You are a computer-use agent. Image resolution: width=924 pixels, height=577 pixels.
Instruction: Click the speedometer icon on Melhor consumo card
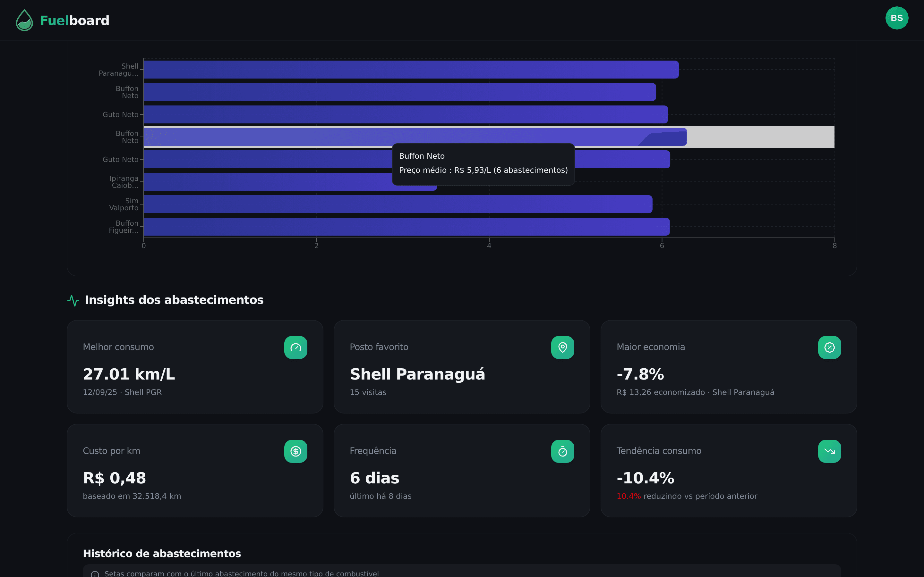(295, 347)
